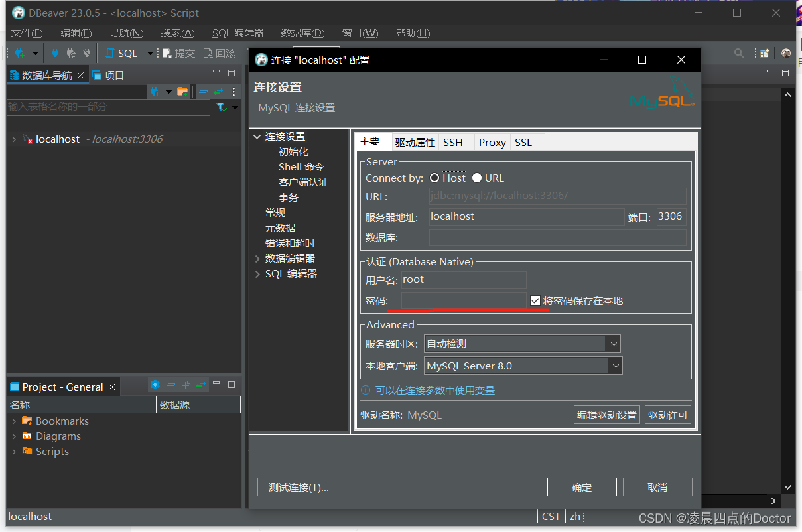802x532 pixels.
Task: Click the new database connection icon
Action: coord(18,53)
